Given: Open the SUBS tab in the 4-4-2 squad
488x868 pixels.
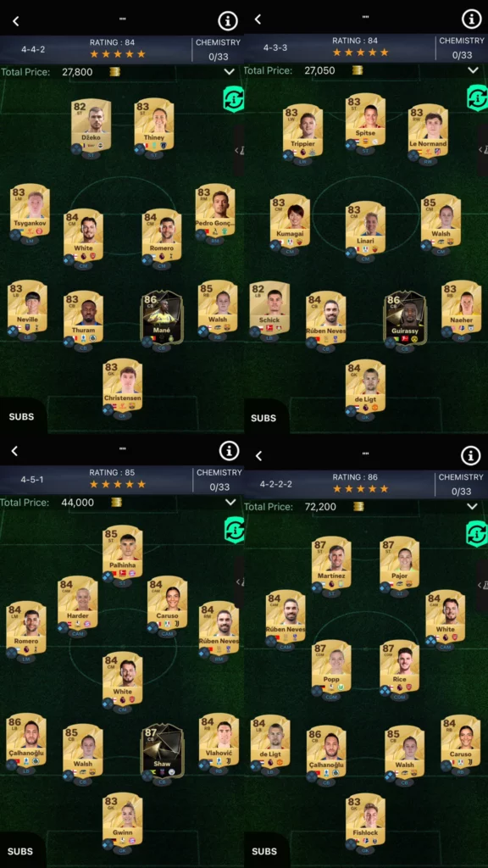Looking at the screenshot, I should click(x=21, y=417).
